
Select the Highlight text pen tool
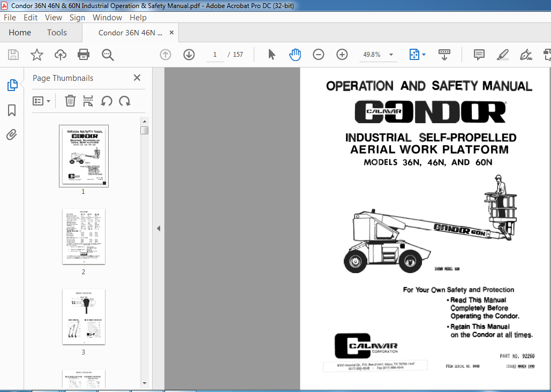502,55
